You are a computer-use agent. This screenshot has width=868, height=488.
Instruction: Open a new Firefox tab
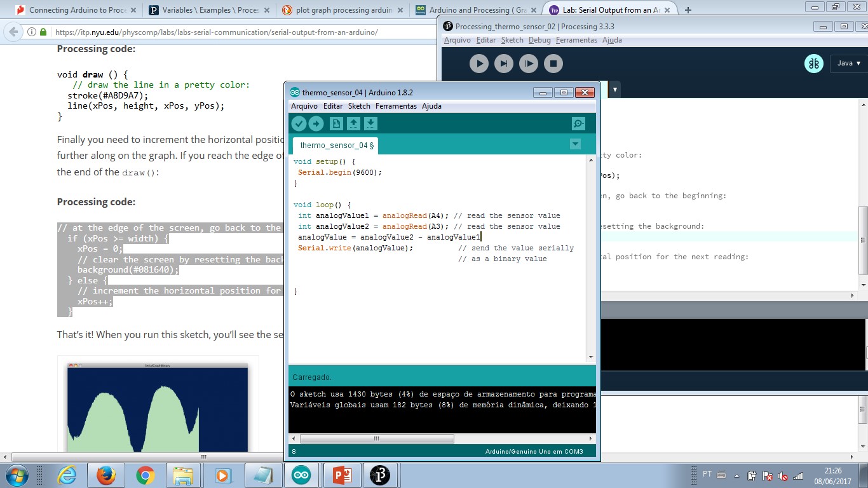688,10
